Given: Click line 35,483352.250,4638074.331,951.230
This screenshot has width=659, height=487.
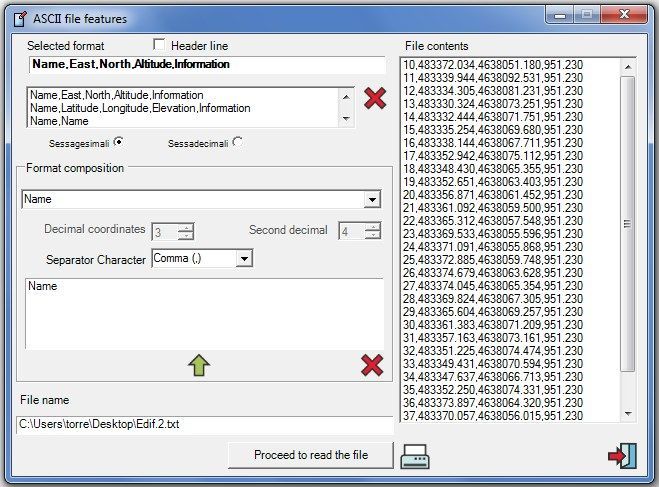Looking at the screenshot, I should point(493,390).
